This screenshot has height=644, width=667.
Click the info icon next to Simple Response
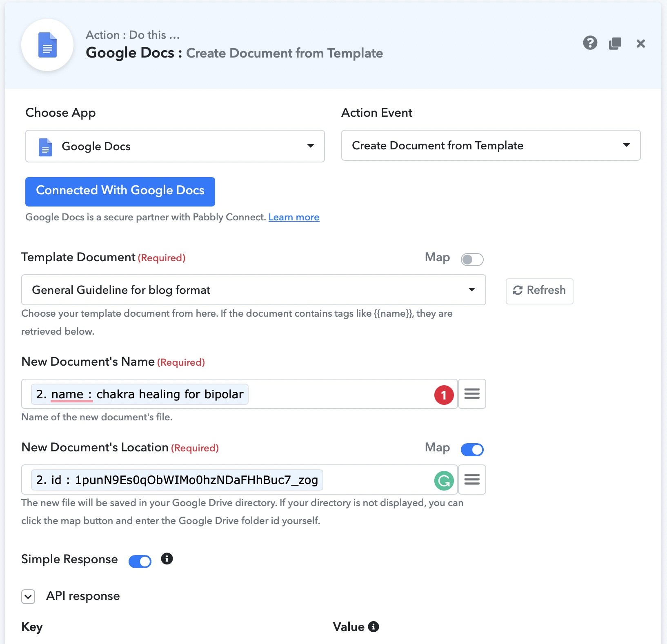[167, 559]
